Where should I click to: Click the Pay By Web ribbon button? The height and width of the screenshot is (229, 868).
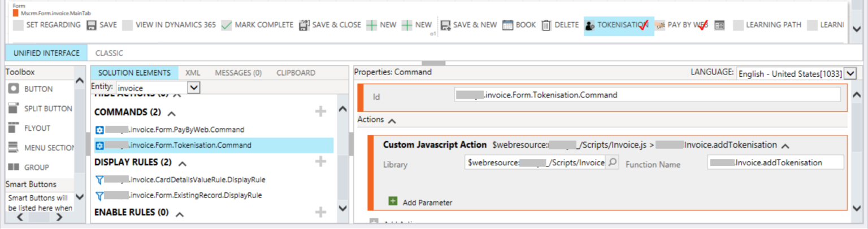click(x=682, y=25)
